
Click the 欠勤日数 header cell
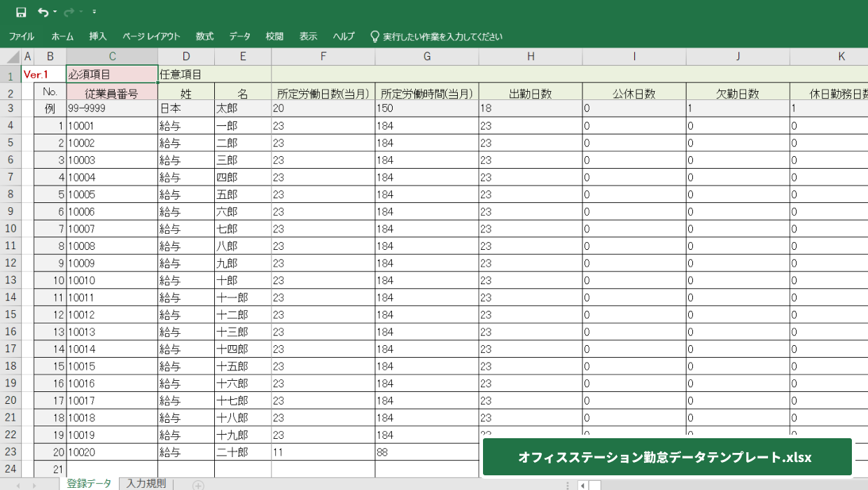click(738, 92)
